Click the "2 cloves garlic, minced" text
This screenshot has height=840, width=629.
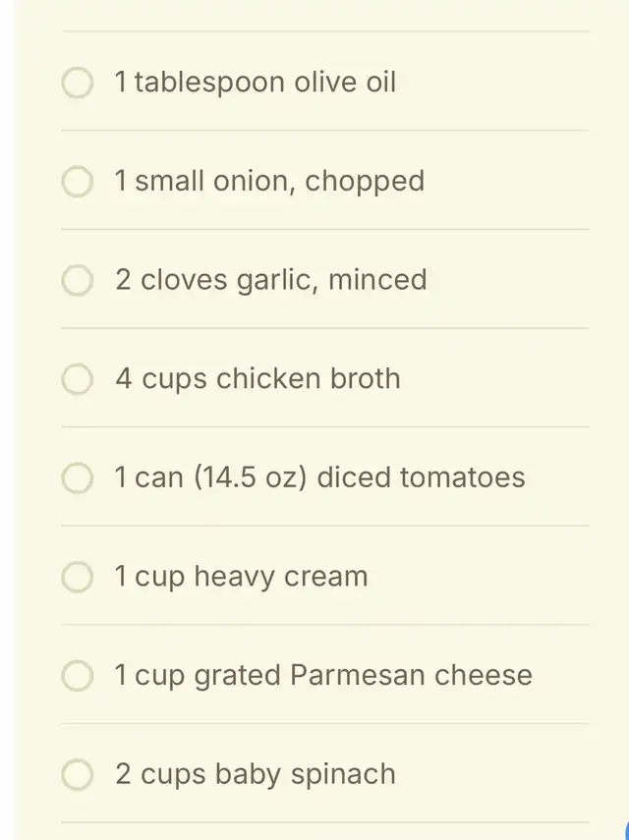pos(271,280)
